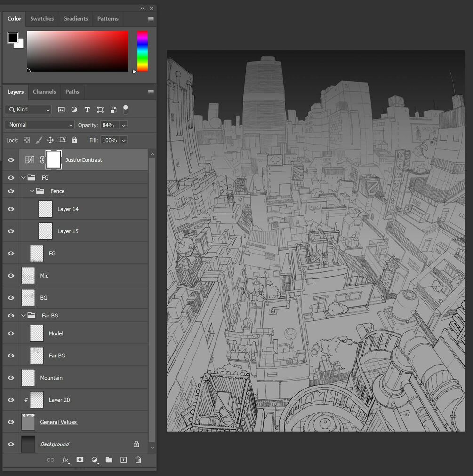Open the Kind filter dropdown

(x=28, y=110)
